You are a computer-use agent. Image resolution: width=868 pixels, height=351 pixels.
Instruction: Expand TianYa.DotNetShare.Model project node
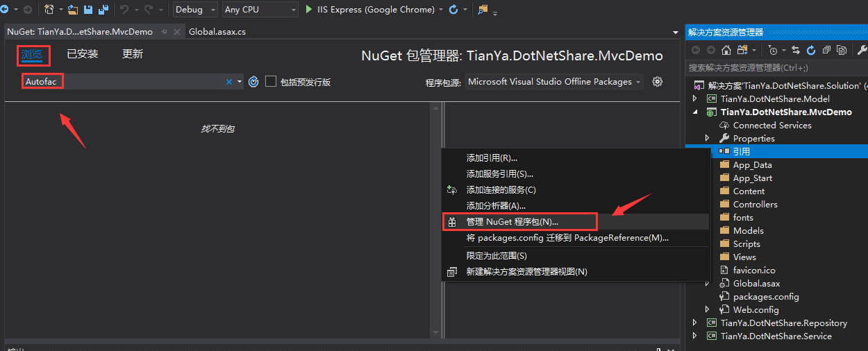(x=695, y=99)
